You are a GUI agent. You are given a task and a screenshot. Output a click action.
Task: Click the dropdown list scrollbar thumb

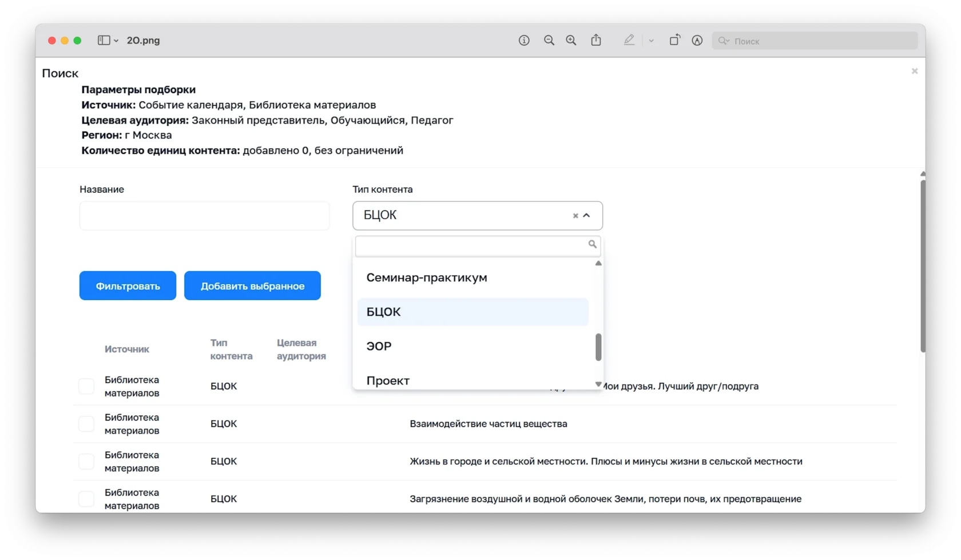[598, 347]
